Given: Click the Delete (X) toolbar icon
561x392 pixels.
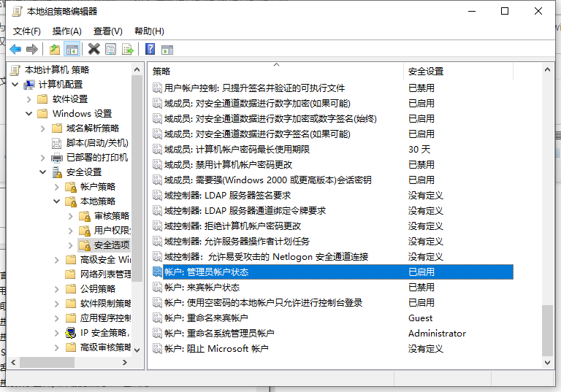Looking at the screenshot, I should click(x=93, y=50).
